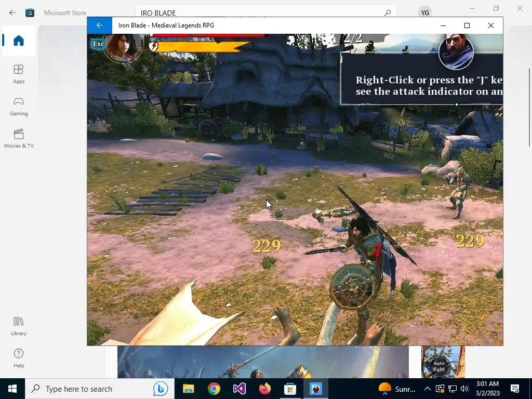532x399 pixels.
Task: Click the Store page vertical scrollbar
Action: tap(529, 108)
